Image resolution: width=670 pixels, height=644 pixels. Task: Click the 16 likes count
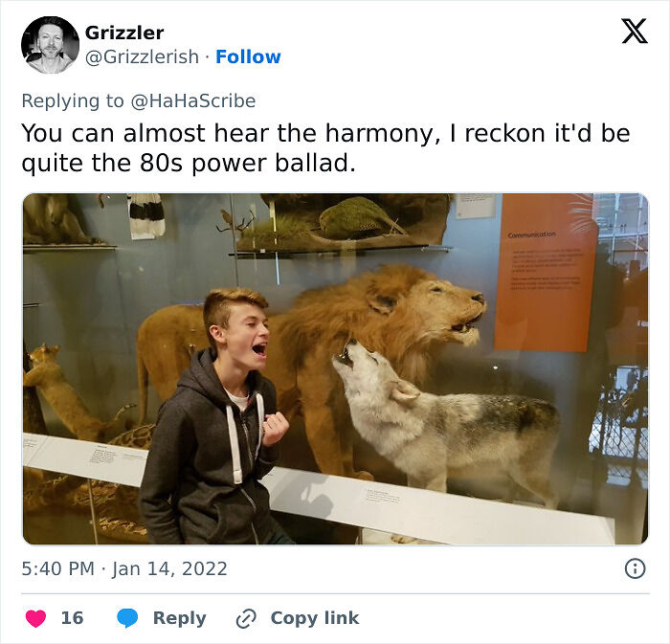72,618
